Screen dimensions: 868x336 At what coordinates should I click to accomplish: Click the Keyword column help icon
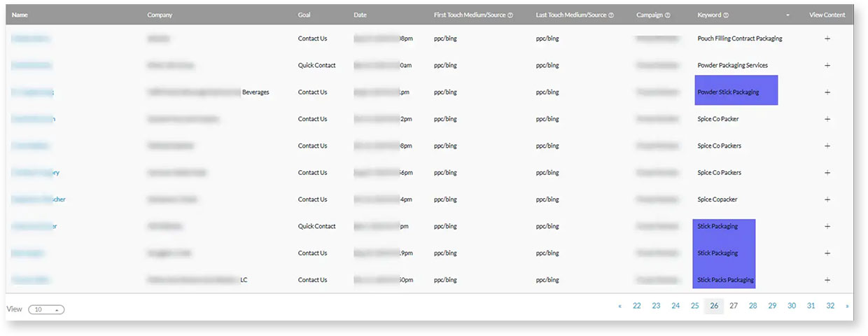pyautogui.click(x=726, y=15)
